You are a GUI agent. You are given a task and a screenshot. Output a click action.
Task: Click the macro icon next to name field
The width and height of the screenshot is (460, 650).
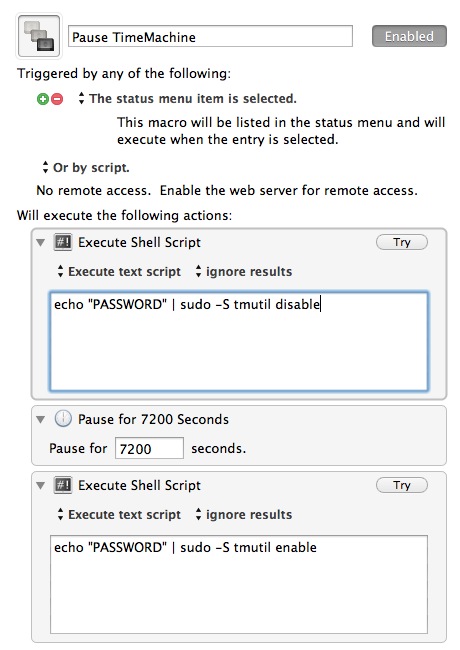pyautogui.click(x=39, y=36)
